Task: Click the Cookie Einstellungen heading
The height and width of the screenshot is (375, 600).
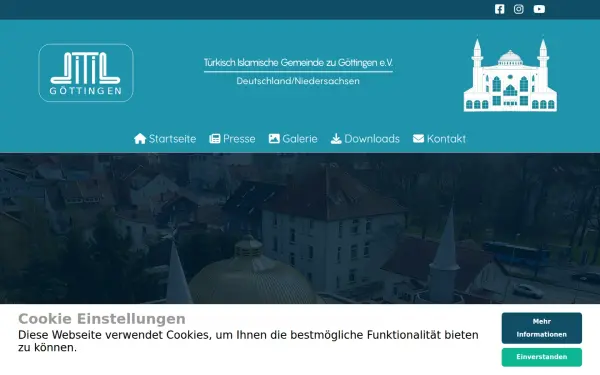Action: click(x=102, y=319)
